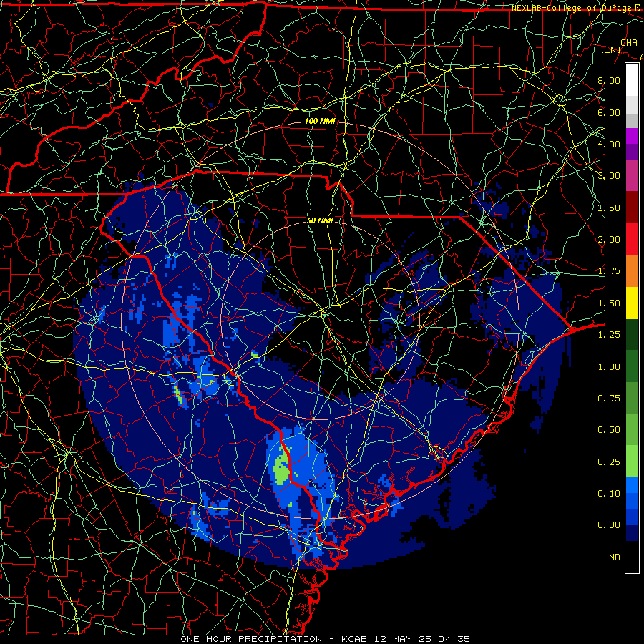
Task: Click the '0.75' legend value
Action: pyautogui.click(x=609, y=399)
